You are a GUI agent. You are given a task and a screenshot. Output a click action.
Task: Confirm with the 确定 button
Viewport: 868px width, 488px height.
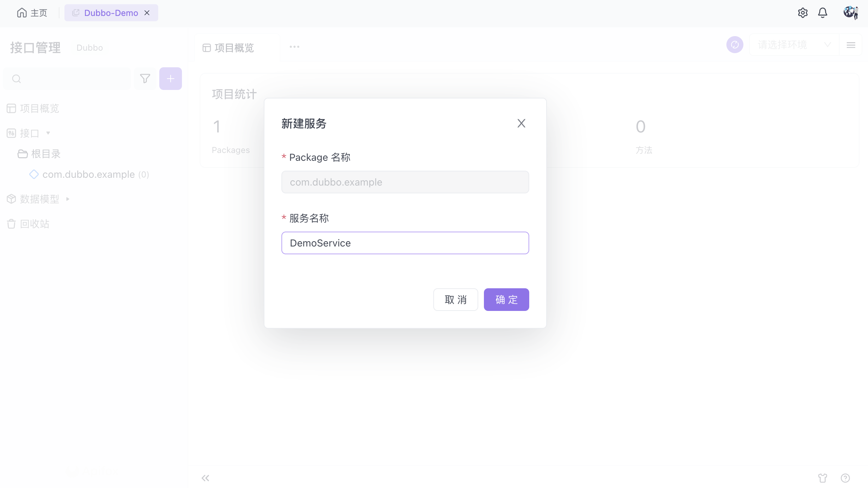click(x=506, y=300)
